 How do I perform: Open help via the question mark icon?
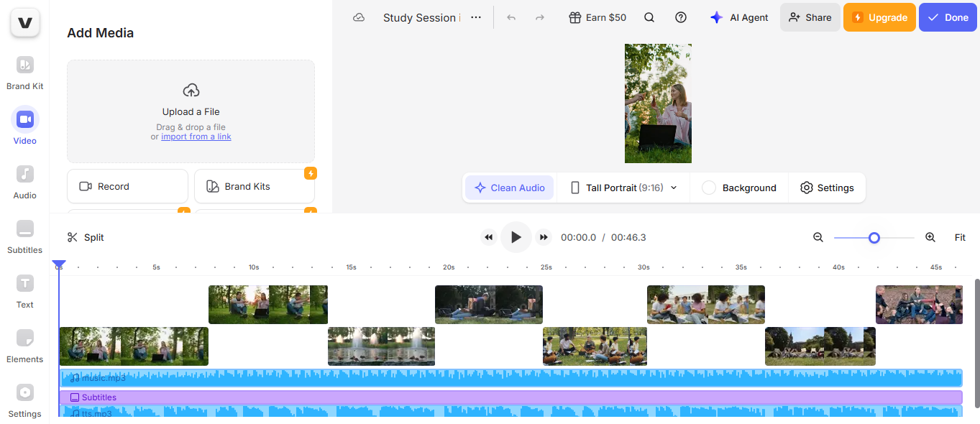(x=680, y=17)
